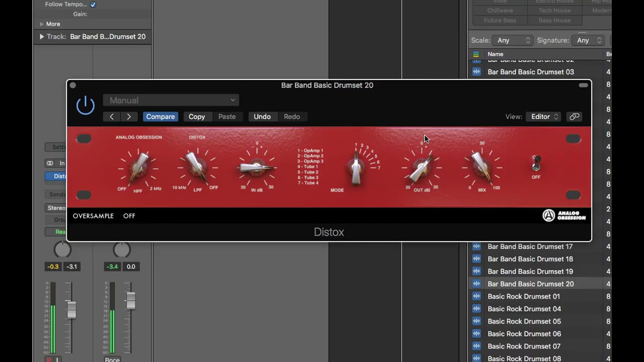This screenshot has height=362, width=644.
Task: Go to the previous plugin preset
Action: click(x=112, y=117)
